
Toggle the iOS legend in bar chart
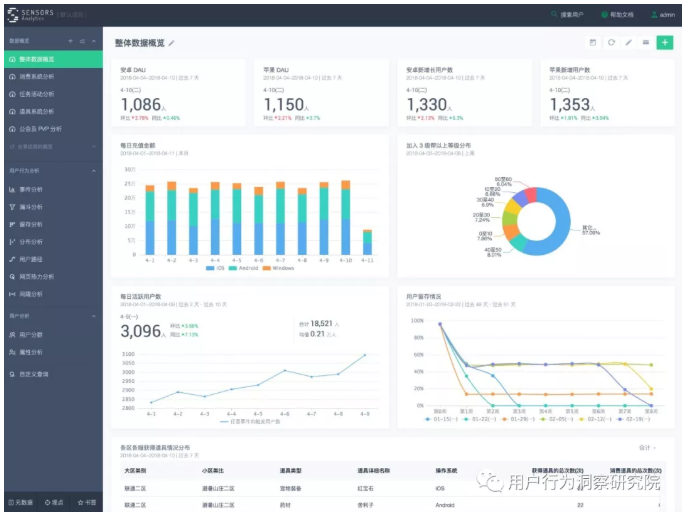tap(212, 268)
